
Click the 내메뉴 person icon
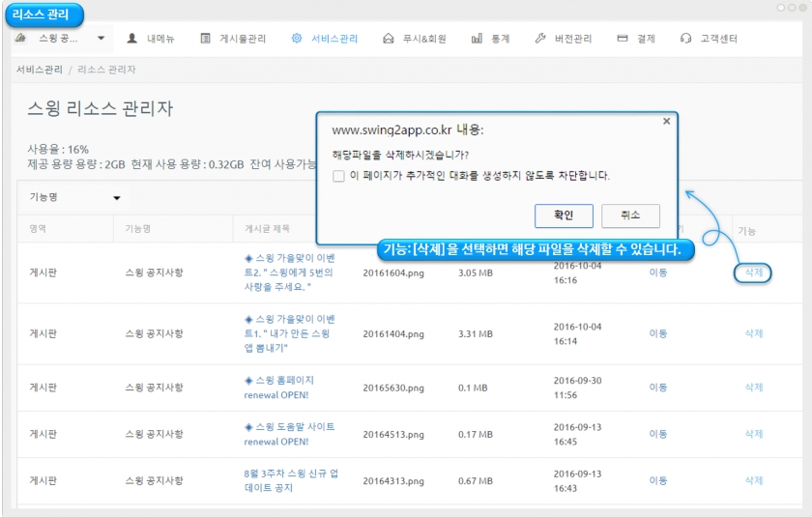point(132,39)
